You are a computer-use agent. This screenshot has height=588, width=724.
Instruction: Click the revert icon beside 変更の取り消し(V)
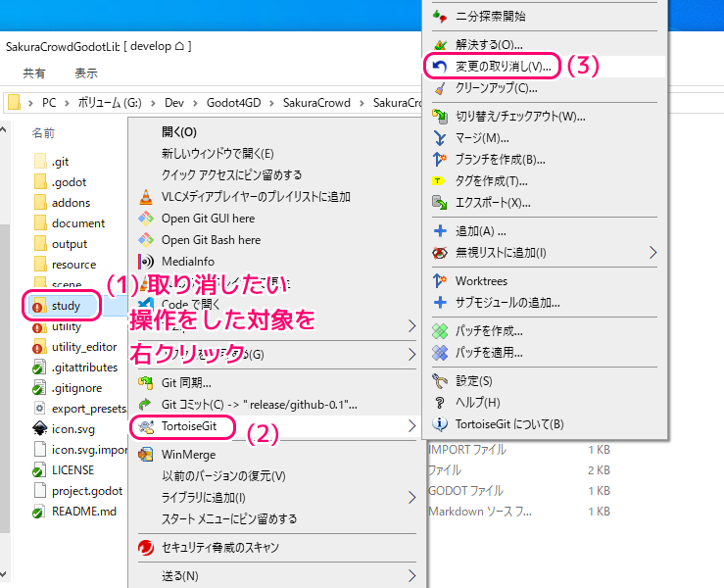[440, 67]
